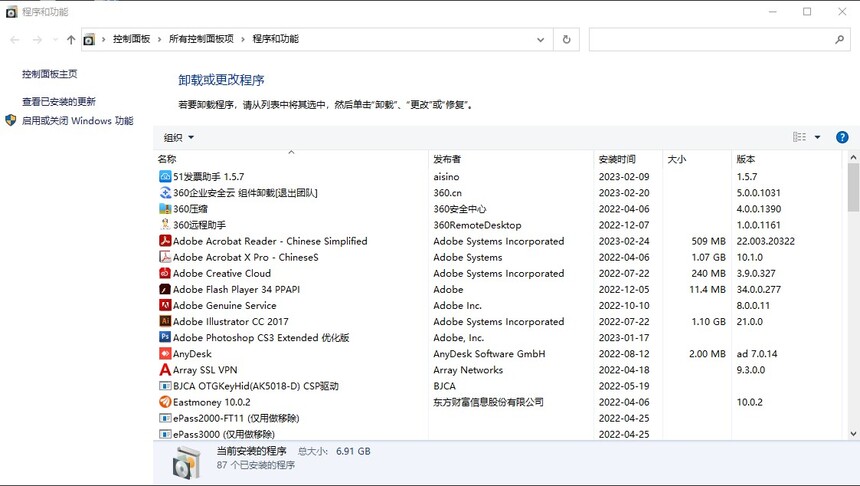
Task: Click the ePass2000-FT11 entry icon
Action: [x=165, y=418]
